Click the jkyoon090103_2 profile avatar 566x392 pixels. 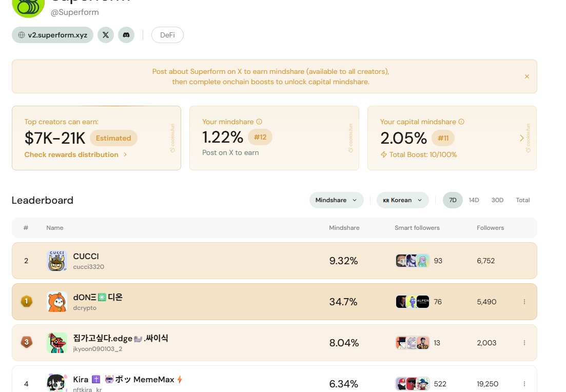[x=57, y=343]
